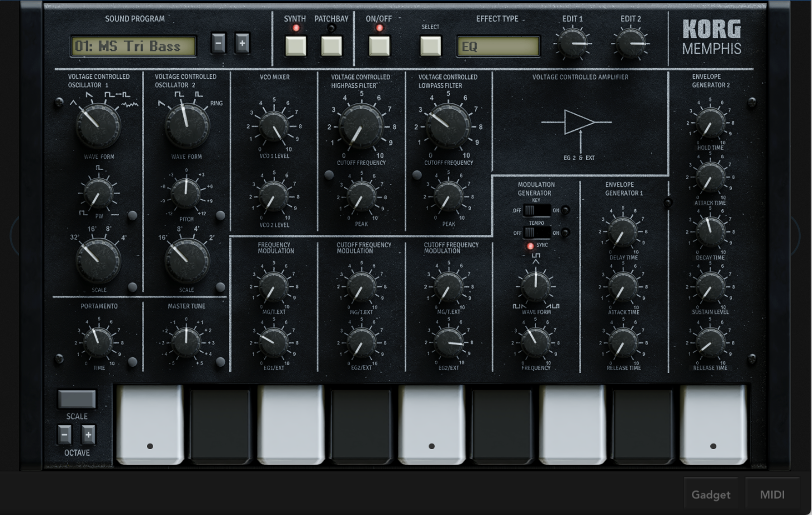
Task: Lower the OCTAVE with the minus button
Action: (x=65, y=434)
